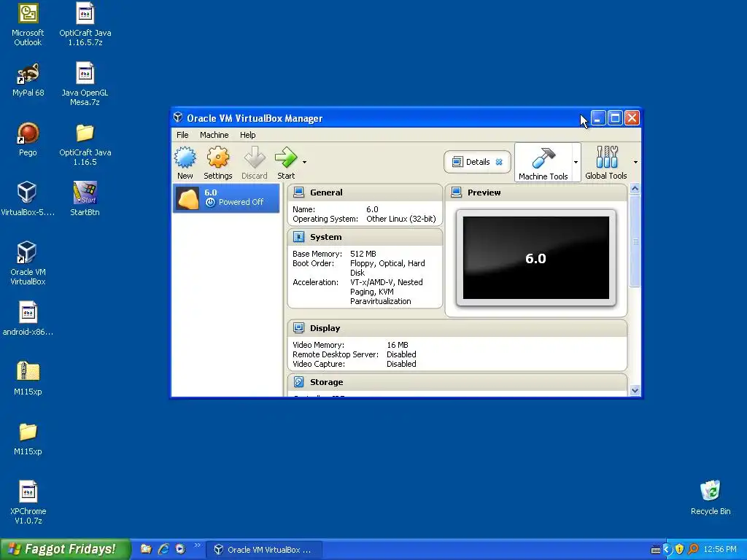Click the 6.0 preview thumbnail

click(x=536, y=257)
